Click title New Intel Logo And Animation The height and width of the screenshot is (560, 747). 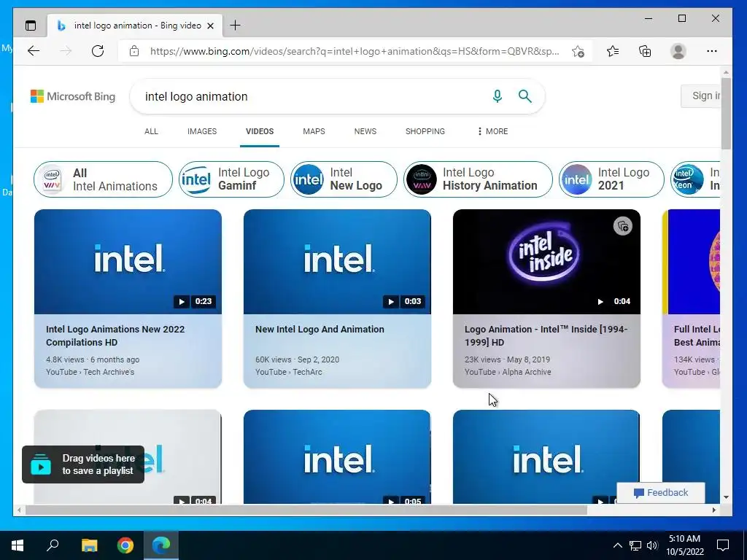(x=320, y=329)
